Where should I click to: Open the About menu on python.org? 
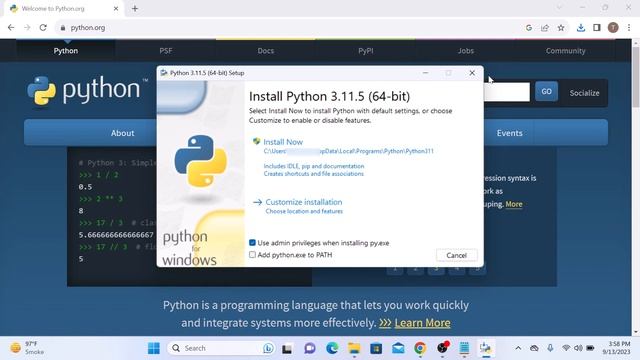(122, 133)
